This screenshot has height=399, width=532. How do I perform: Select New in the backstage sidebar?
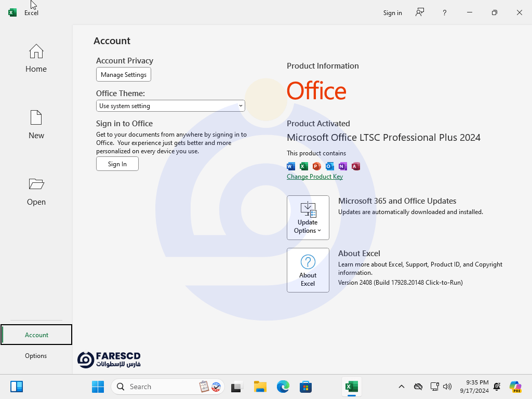point(36,125)
